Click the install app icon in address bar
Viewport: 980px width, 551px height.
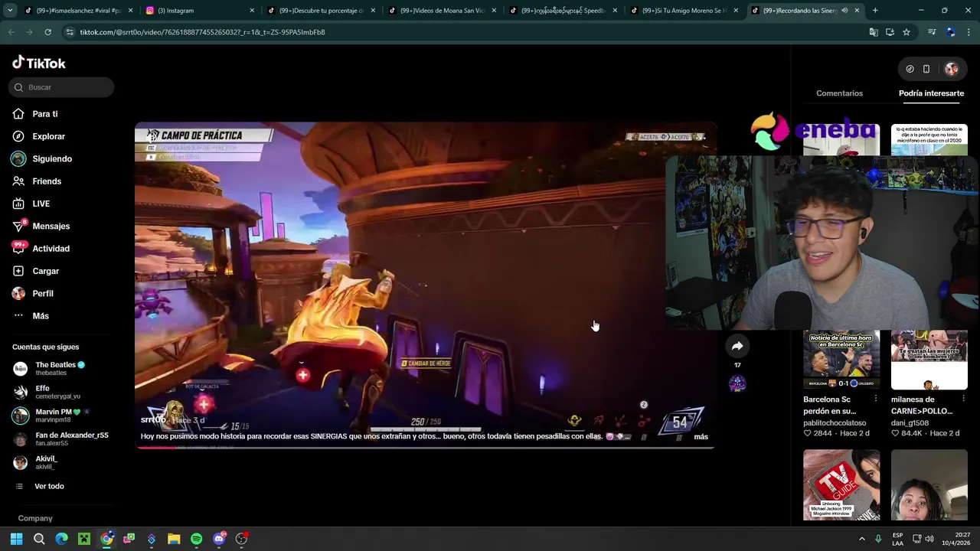[890, 32]
